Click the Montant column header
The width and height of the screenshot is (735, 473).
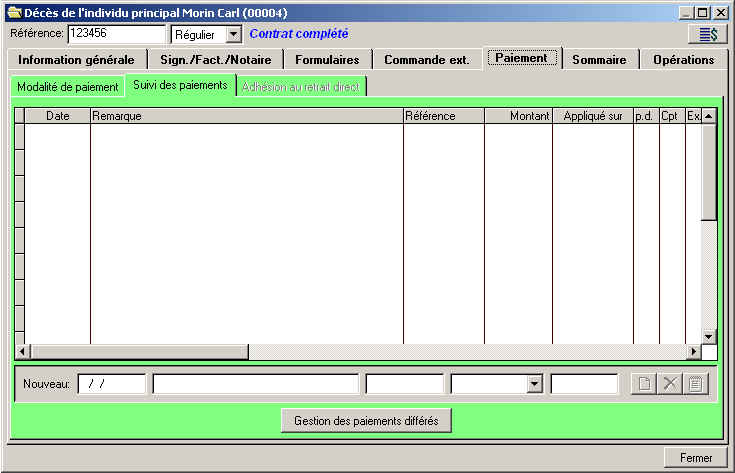point(518,116)
